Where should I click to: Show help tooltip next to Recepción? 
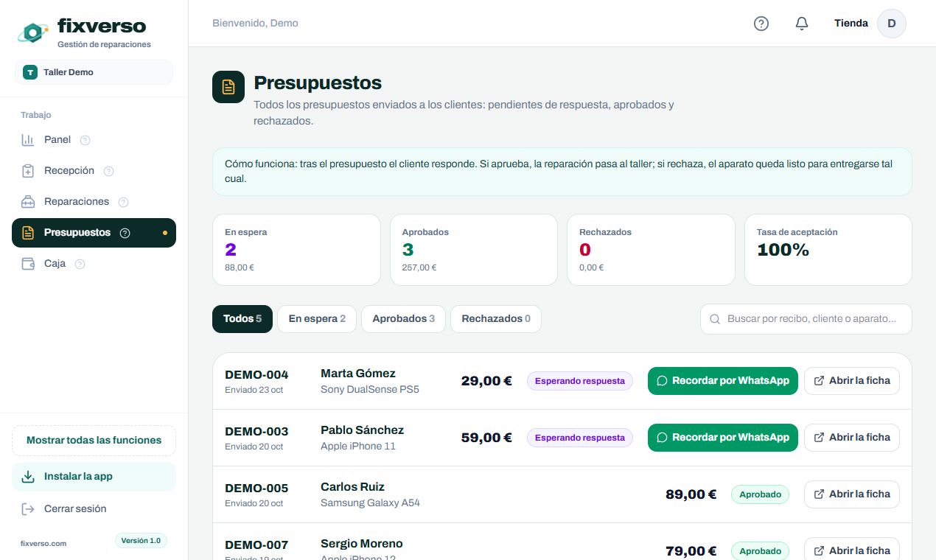[108, 171]
